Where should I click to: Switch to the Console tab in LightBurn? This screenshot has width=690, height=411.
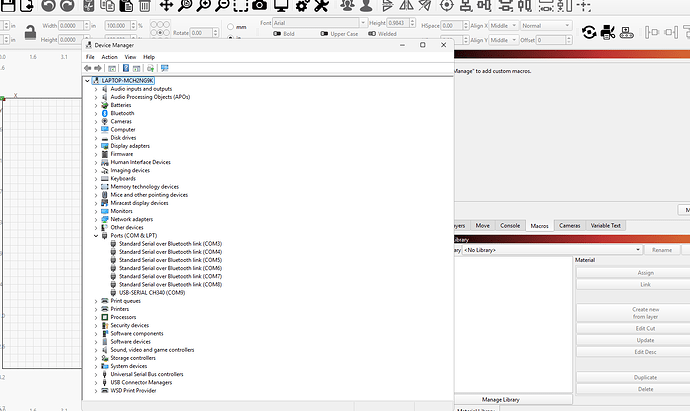tap(510, 226)
